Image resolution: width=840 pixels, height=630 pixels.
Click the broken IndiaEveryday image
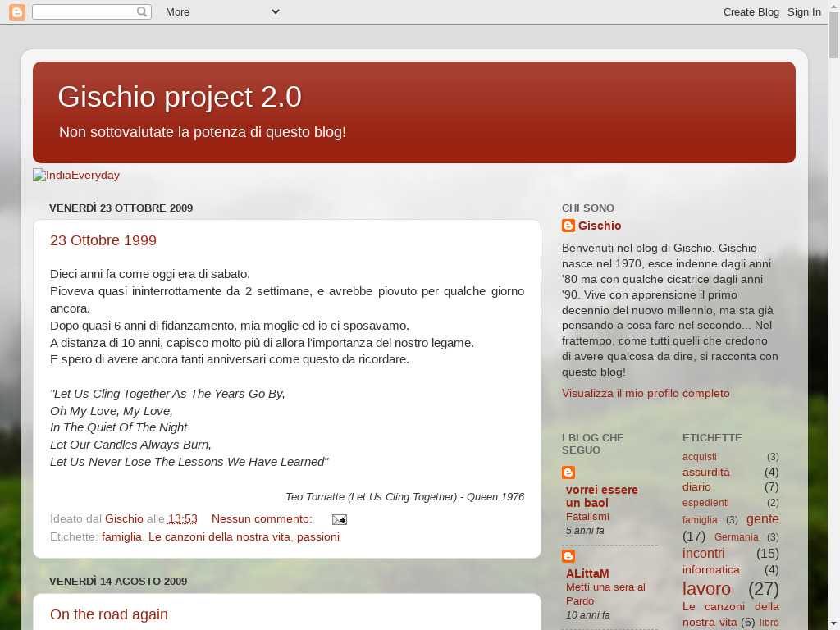76,175
